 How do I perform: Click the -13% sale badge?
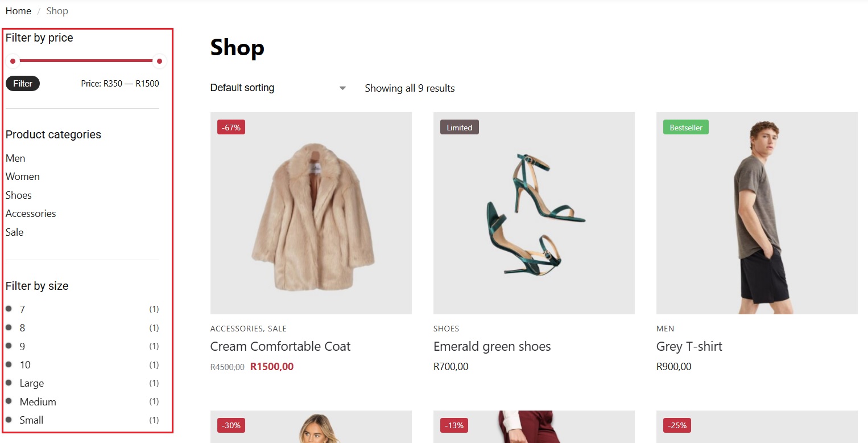[454, 425]
